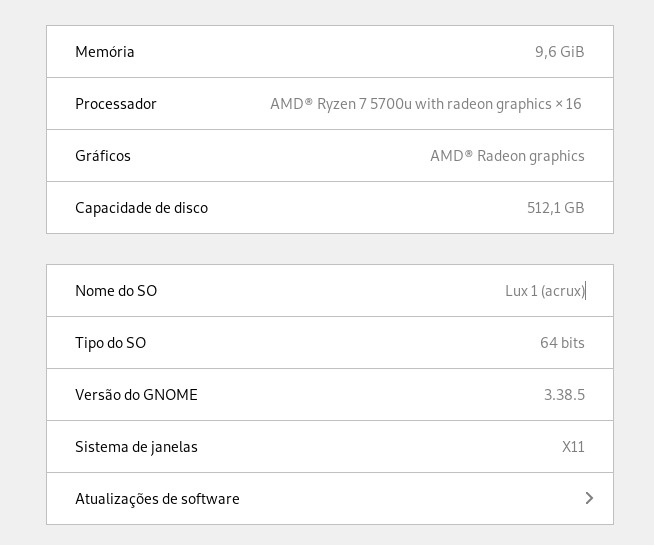Click the Memória label
The width and height of the screenshot is (654, 545).
[105, 52]
